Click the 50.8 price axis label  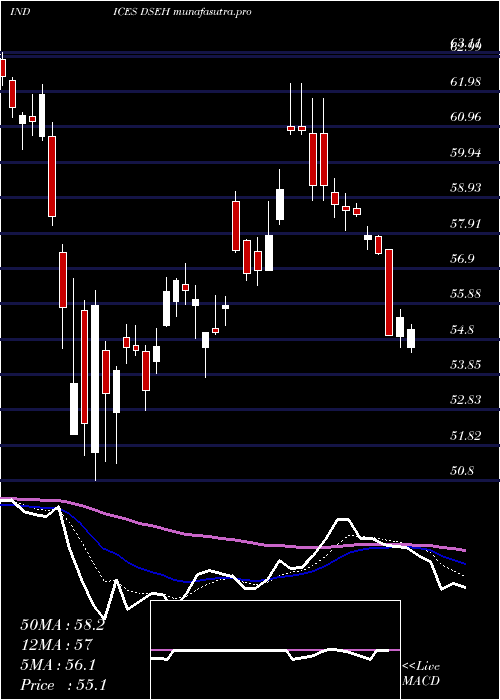(462, 471)
